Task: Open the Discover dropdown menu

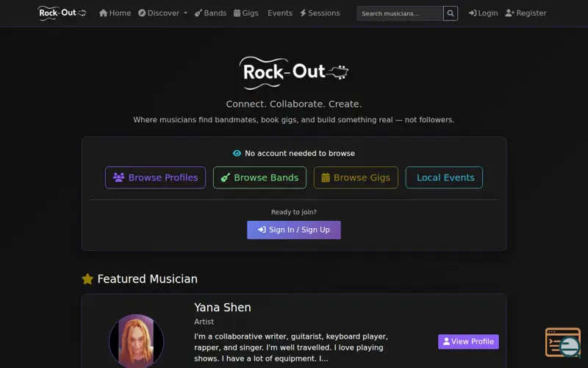Action: [x=162, y=13]
